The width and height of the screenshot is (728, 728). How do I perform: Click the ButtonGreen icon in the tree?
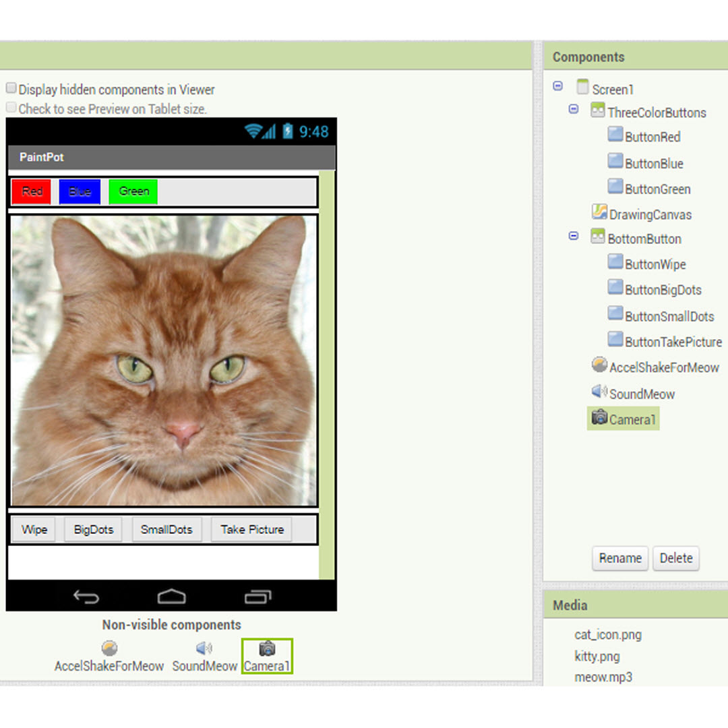[x=615, y=186]
